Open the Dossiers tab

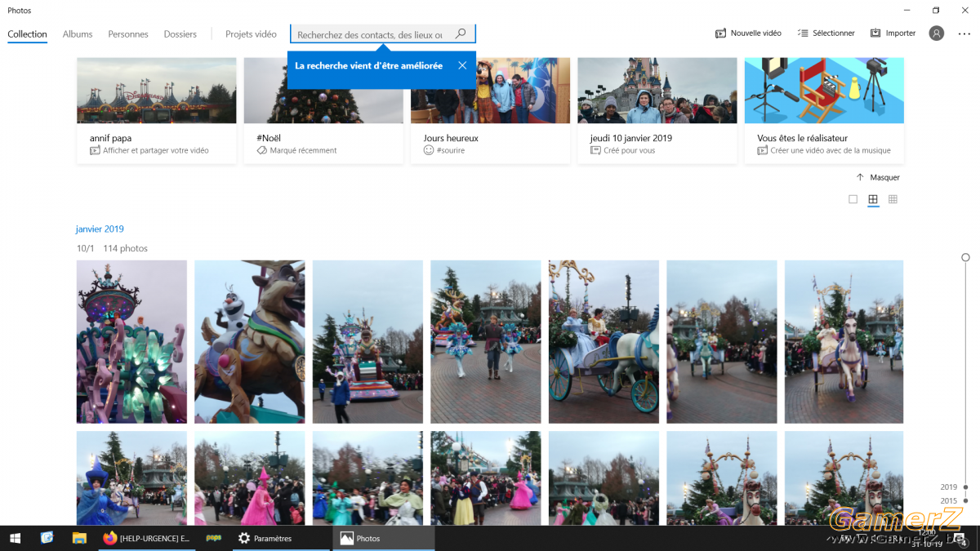click(x=180, y=34)
